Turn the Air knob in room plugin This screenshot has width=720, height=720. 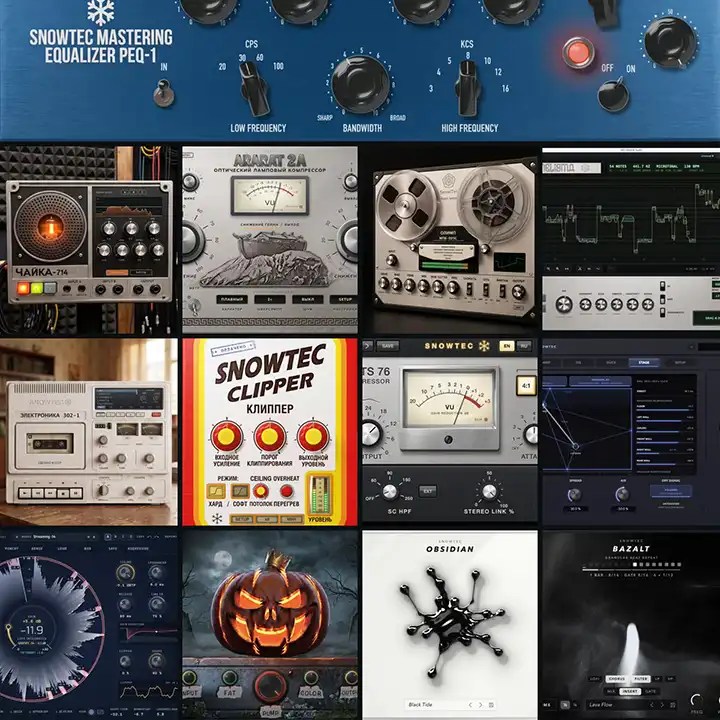(622, 495)
